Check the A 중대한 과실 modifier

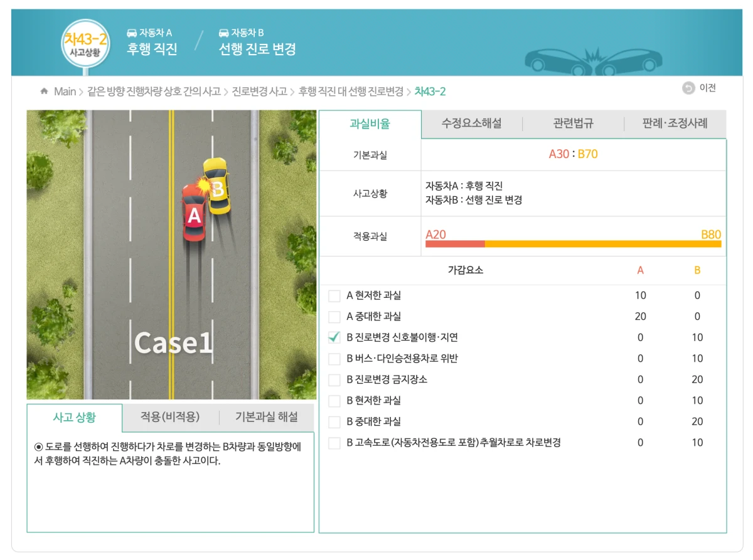[x=334, y=316]
